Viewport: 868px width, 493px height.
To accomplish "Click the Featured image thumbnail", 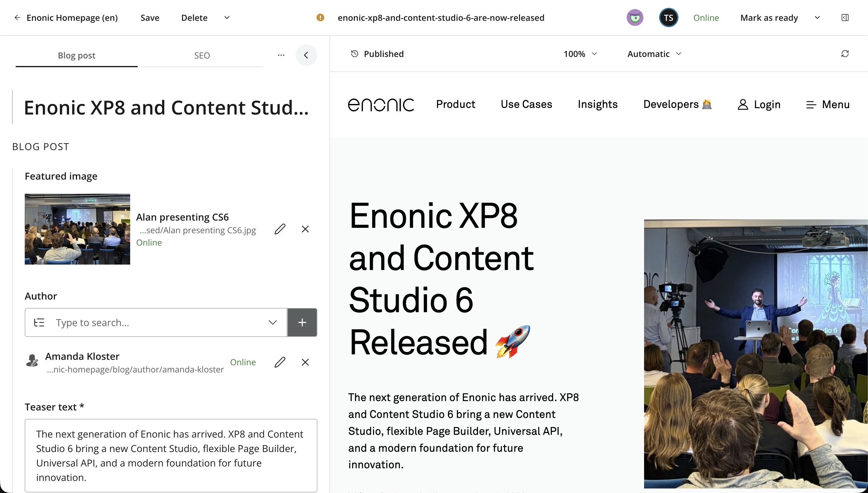I will click(x=77, y=229).
